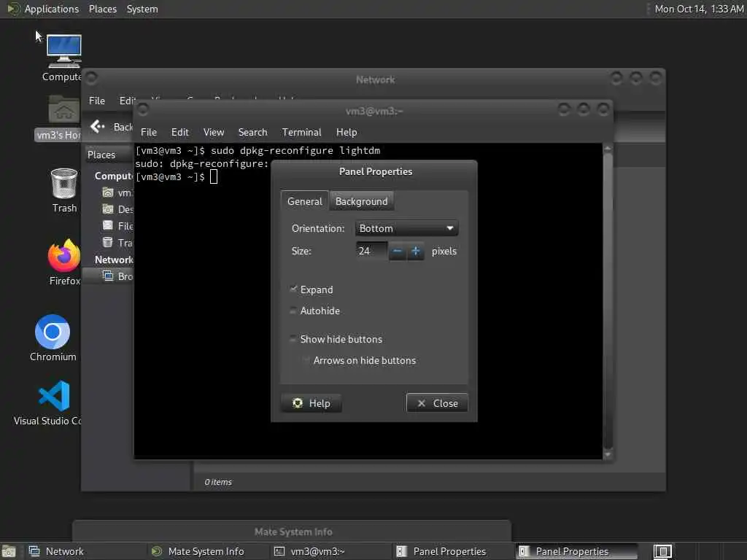Image resolution: width=747 pixels, height=560 pixels.
Task: Enable Show hide buttons checkbox
Action: pyautogui.click(x=293, y=339)
